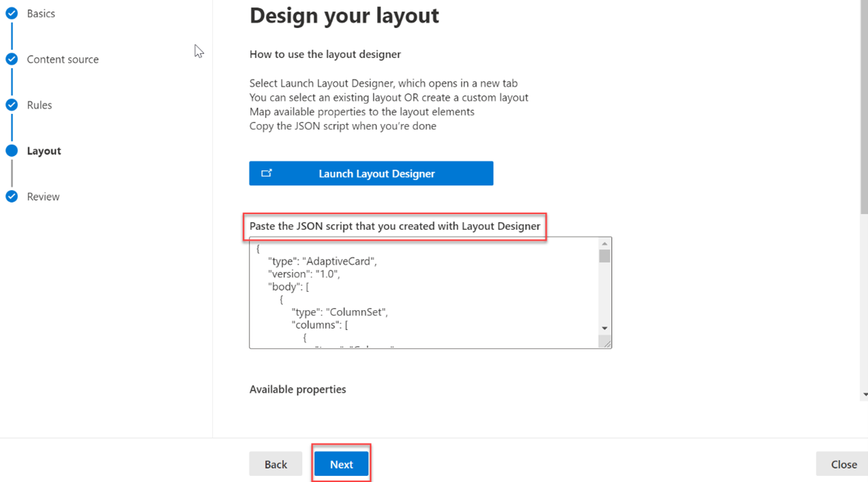Click the "type": "ColumnSet" line
This screenshot has height=482, width=868.
[x=340, y=312]
